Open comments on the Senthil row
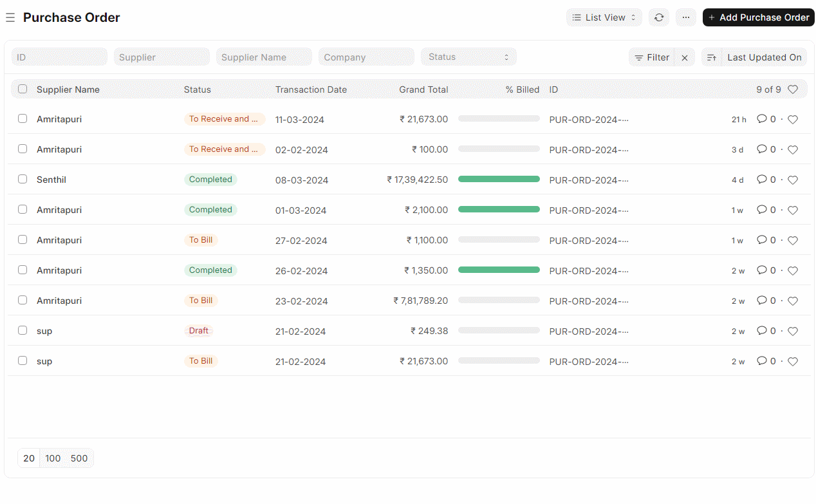Image resolution: width=816 pixels, height=504 pixels. [762, 180]
